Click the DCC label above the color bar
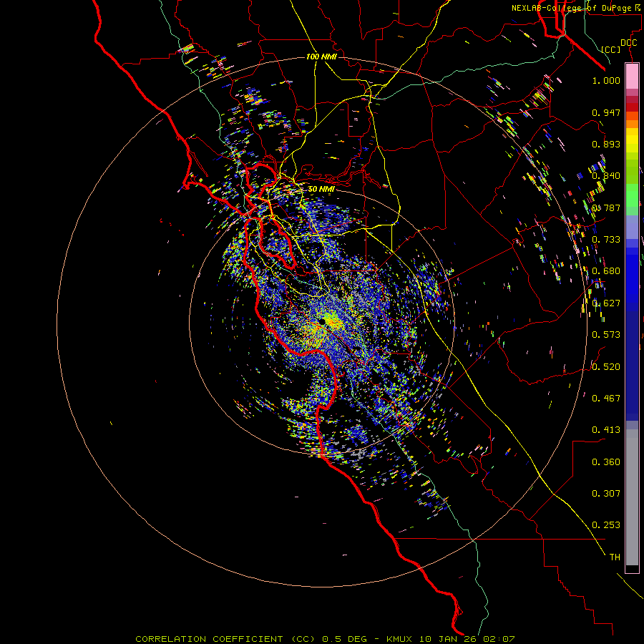This screenshot has height=644, width=644. coord(628,43)
